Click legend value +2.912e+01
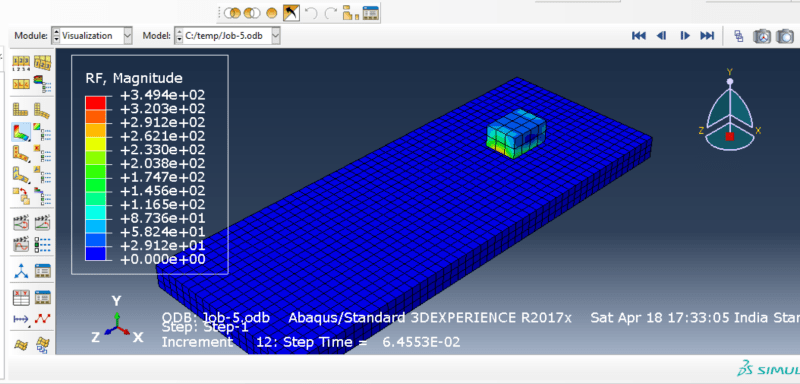Image resolution: width=800 pixels, height=384 pixels. (x=162, y=246)
